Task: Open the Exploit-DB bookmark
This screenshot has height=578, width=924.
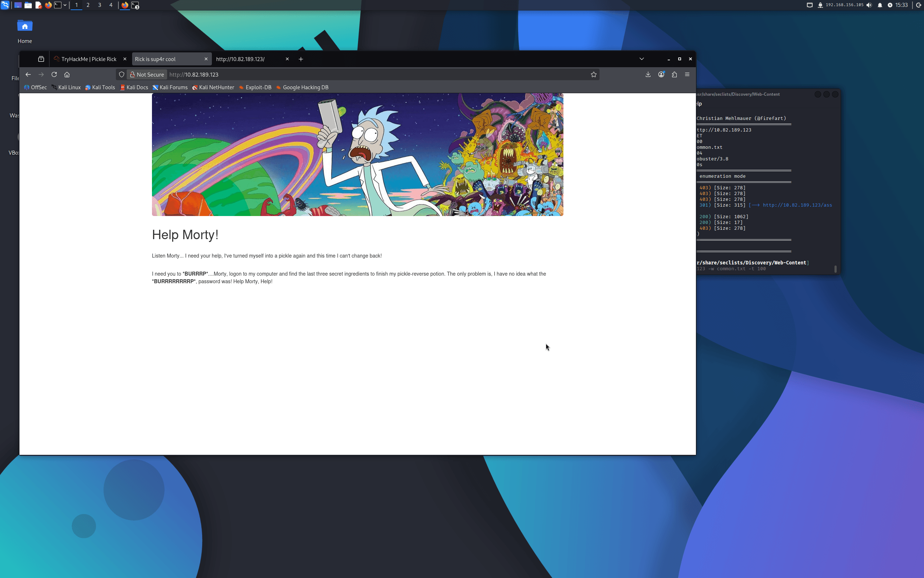Action: click(x=255, y=87)
